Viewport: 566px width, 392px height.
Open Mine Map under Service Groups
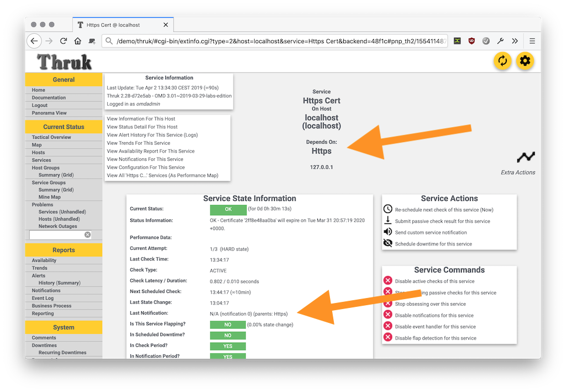tap(49, 197)
